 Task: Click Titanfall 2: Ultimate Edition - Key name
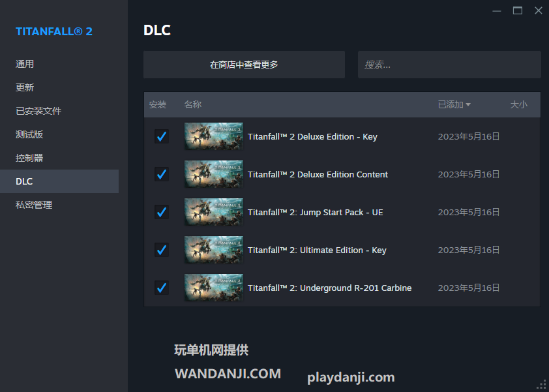point(317,250)
